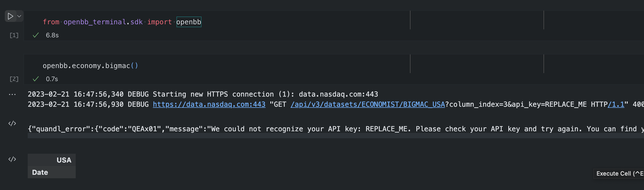Click the execution count label [1]
Screen dimensions: 644x190
point(14,35)
